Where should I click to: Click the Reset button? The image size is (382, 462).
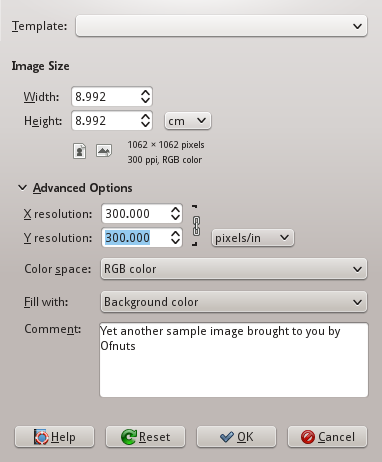click(x=145, y=437)
